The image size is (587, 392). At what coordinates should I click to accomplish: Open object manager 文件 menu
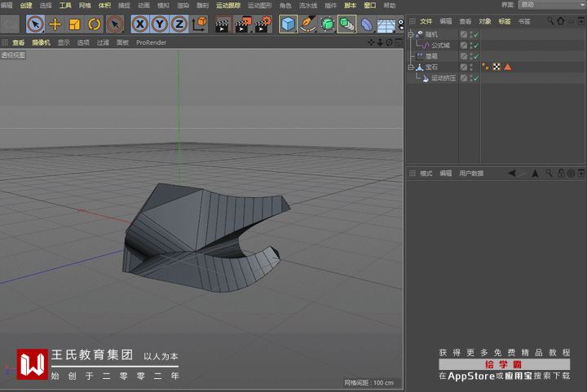[426, 21]
